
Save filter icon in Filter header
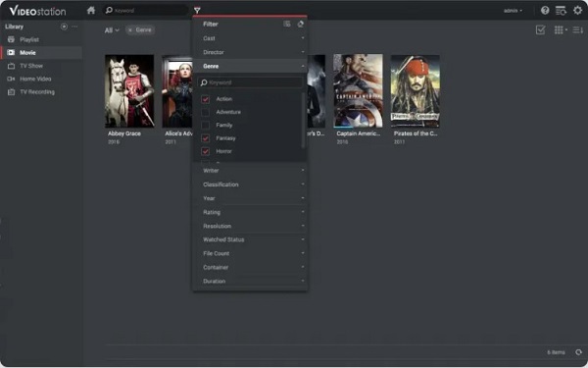287,24
